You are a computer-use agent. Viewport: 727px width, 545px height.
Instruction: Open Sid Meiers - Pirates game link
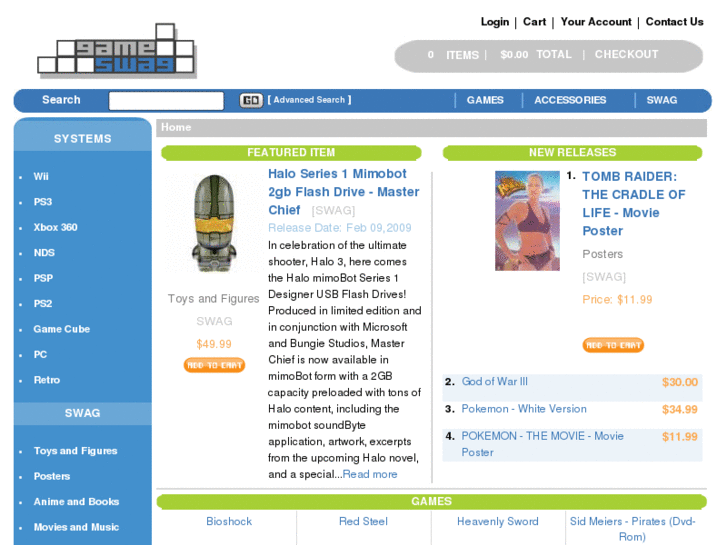[632, 529]
